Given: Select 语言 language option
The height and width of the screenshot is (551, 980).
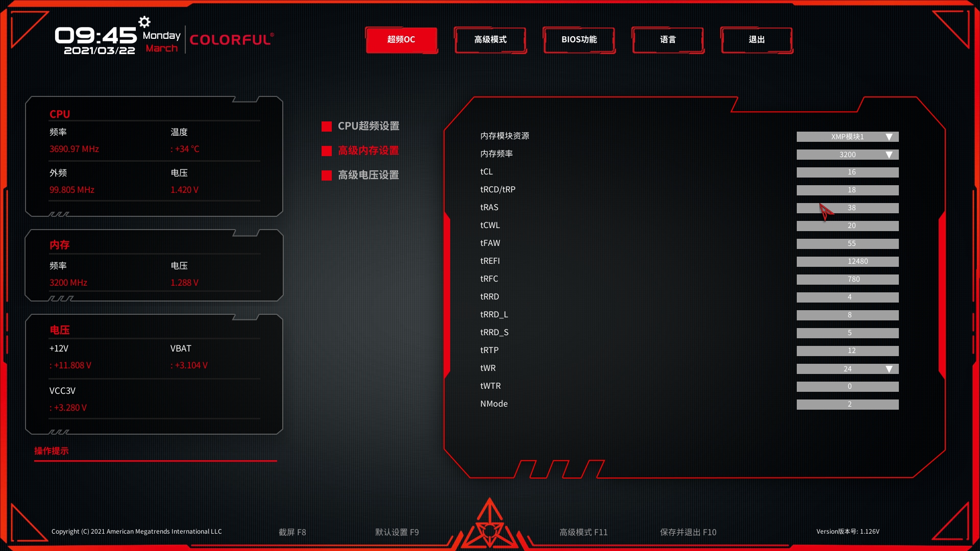Looking at the screenshot, I should tap(668, 39).
